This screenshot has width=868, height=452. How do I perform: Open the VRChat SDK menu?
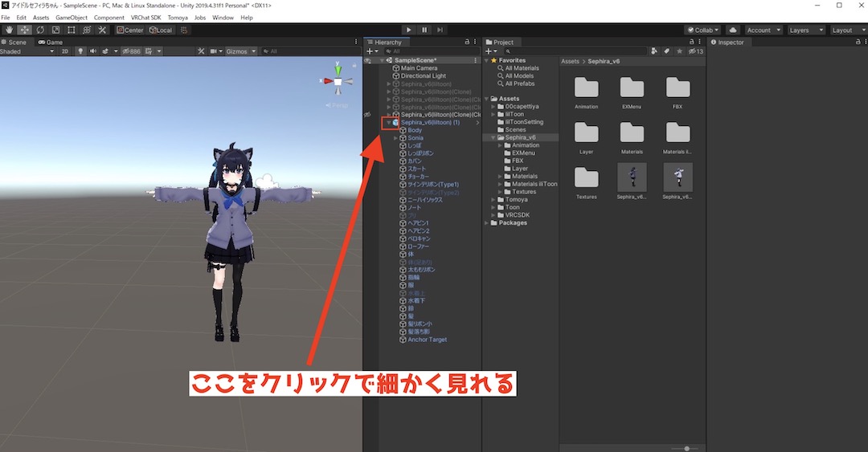(145, 18)
